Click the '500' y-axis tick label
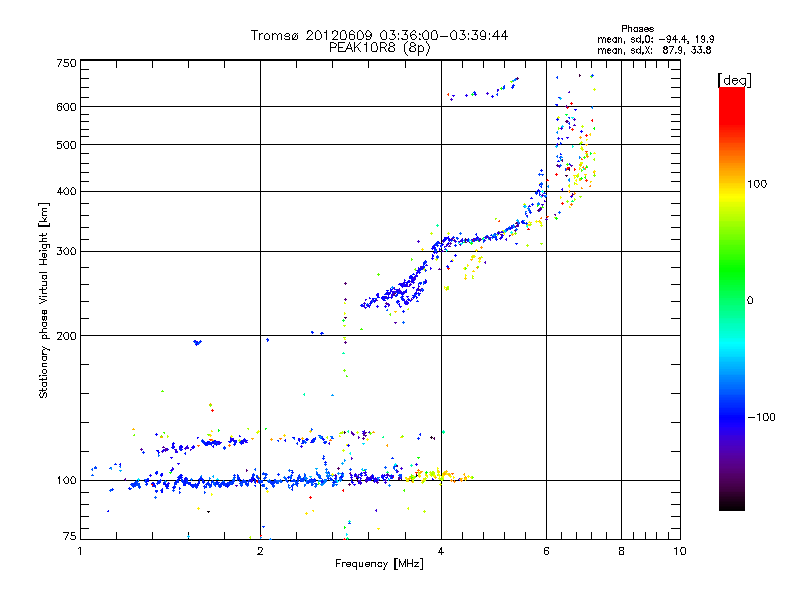800x600 pixels. (66, 145)
